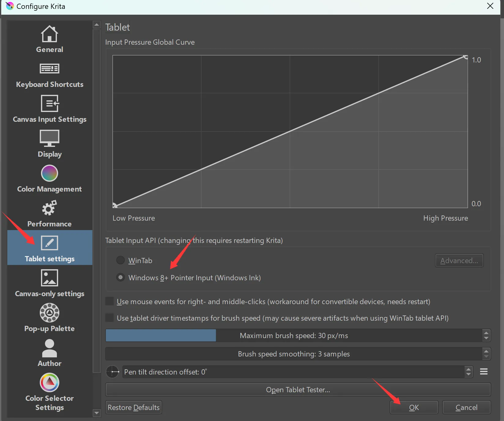This screenshot has height=421, width=504.
Task: Click the Brush speed smoothing slider bar
Action: pyautogui.click(x=294, y=354)
